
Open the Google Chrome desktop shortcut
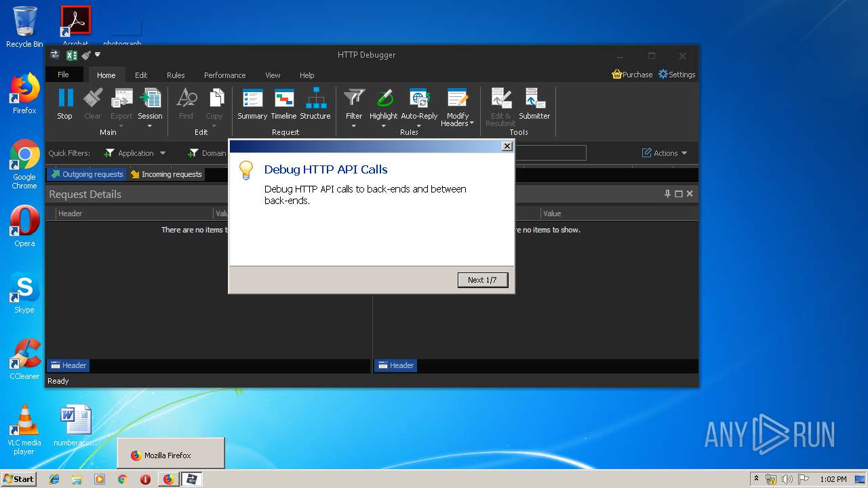[x=24, y=164]
